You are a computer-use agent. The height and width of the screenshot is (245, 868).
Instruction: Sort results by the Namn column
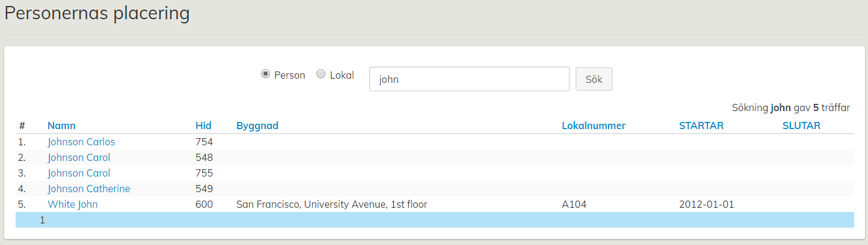pos(61,126)
